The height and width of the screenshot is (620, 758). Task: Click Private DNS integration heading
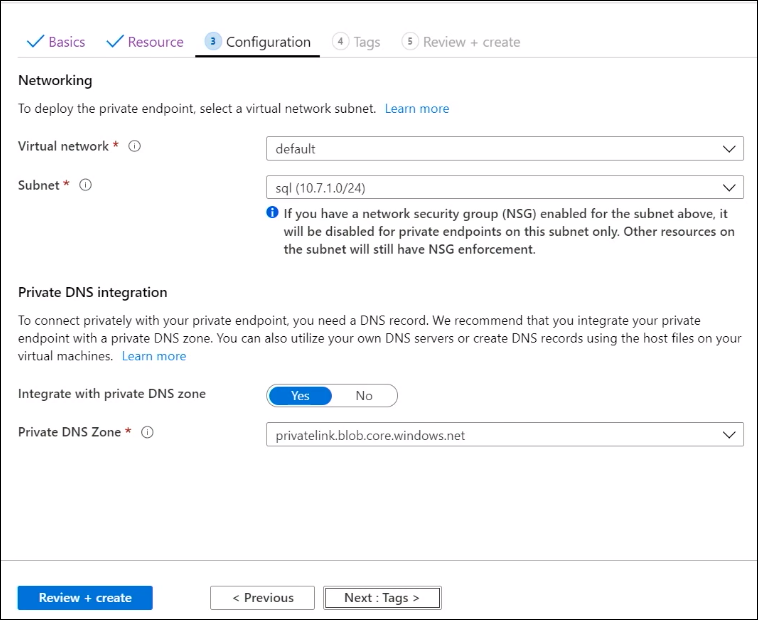click(93, 292)
